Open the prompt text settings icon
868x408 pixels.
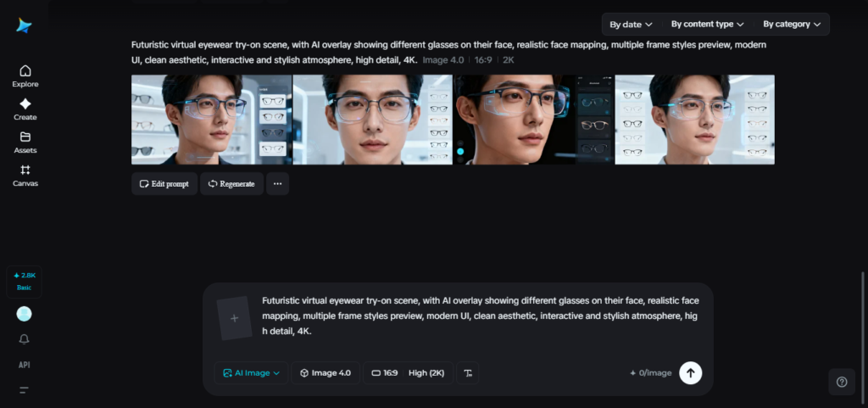467,373
